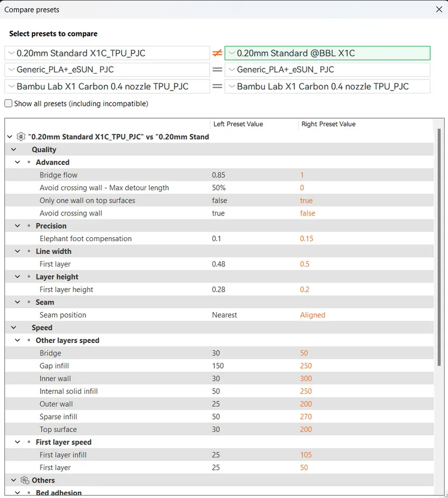
Task: Close the Compare presets dialog
Action: point(439,10)
